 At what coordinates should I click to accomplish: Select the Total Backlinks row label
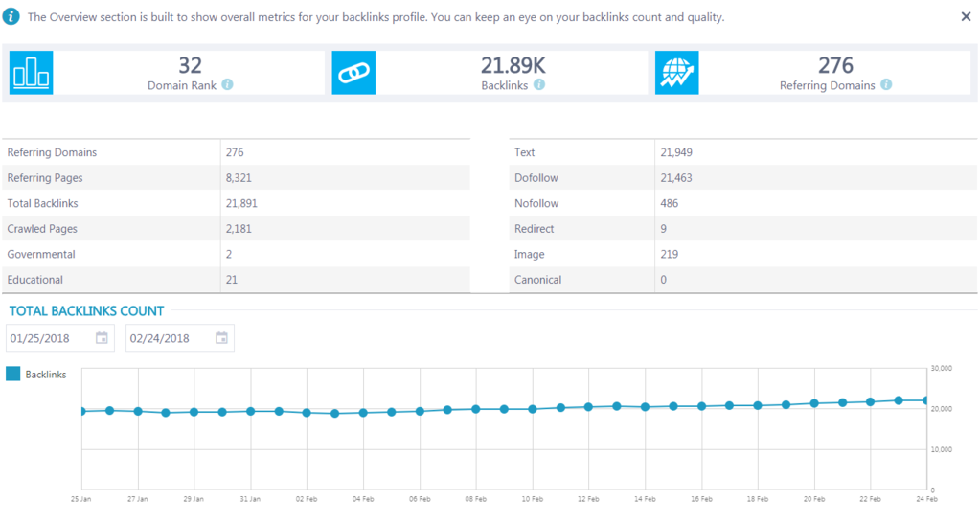pos(42,203)
